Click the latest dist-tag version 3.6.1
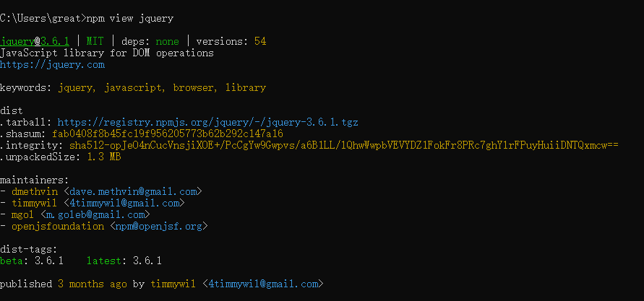Screen dimensions: 644x301 (147, 261)
